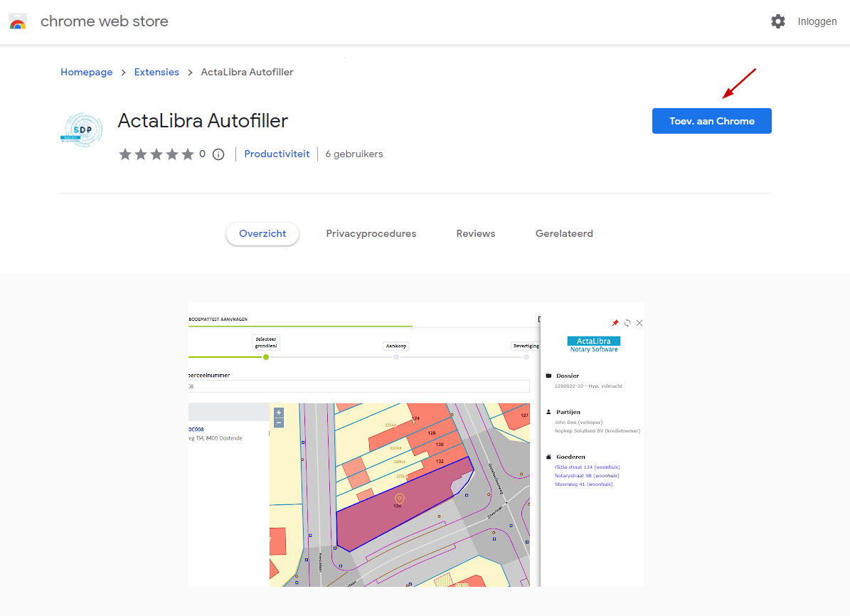The width and height of the screenshot is (850, 616).
Task: Click the Partijen person icon
Action: (x=548, y=412)
